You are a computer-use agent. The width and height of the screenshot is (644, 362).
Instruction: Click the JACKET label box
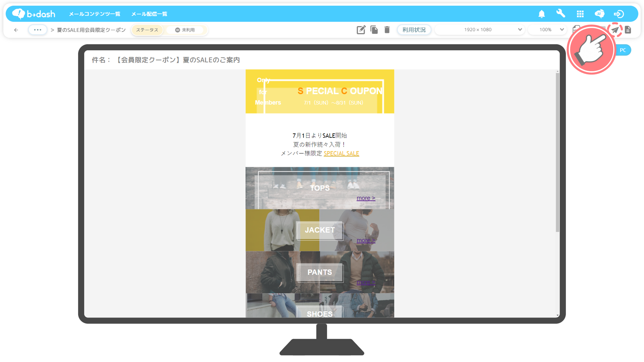[x=320, y=230]
